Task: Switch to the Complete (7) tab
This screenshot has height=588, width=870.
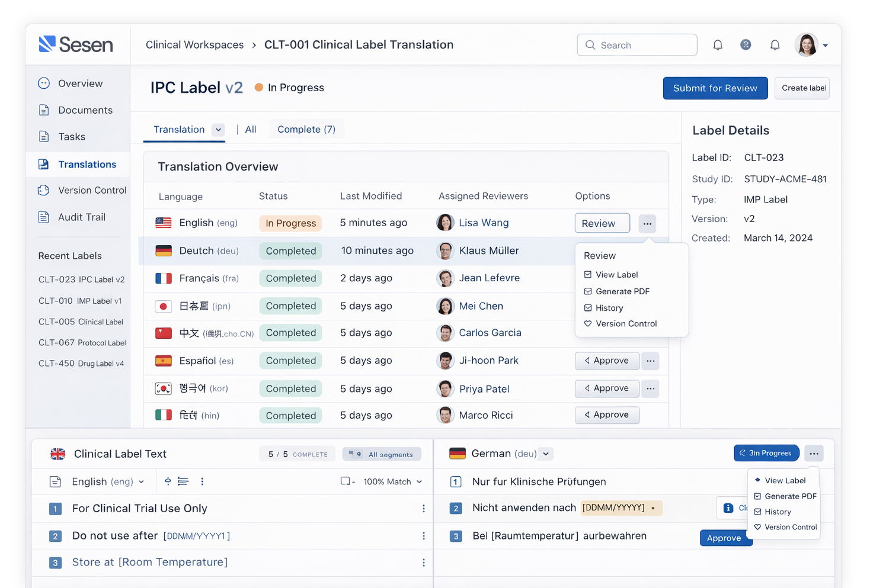Action: (306, 129)
